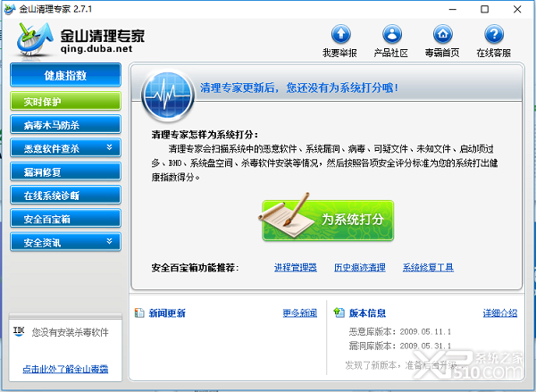Open the 进程管理器 link
Image resolution: width=536 pixels, height=392 pixels.
click(x=296, y=267)
